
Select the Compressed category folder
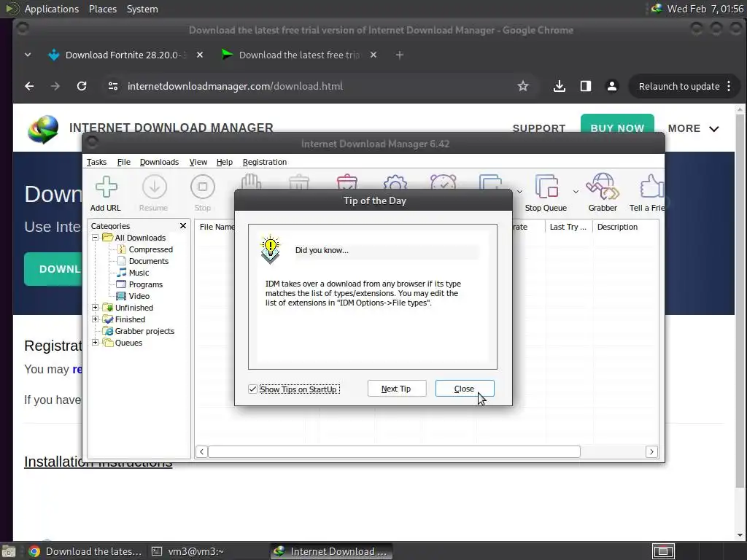point(145,249)
